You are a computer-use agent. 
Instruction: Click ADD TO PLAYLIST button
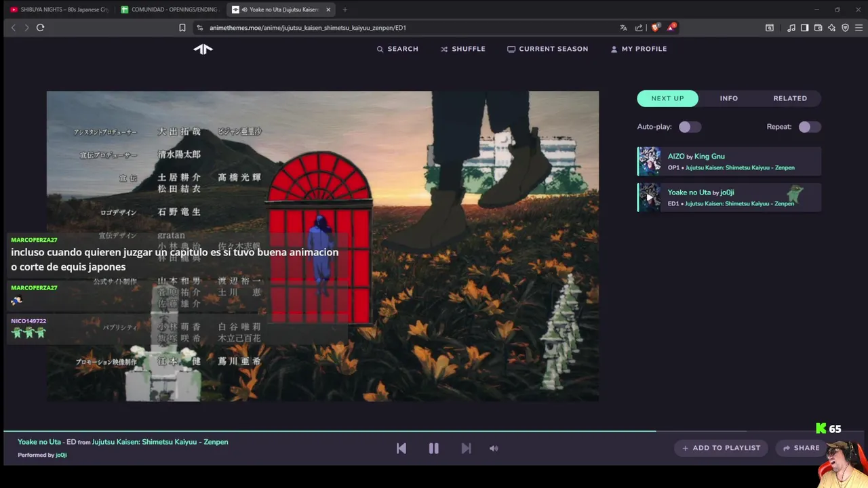(x=721, y=448)
